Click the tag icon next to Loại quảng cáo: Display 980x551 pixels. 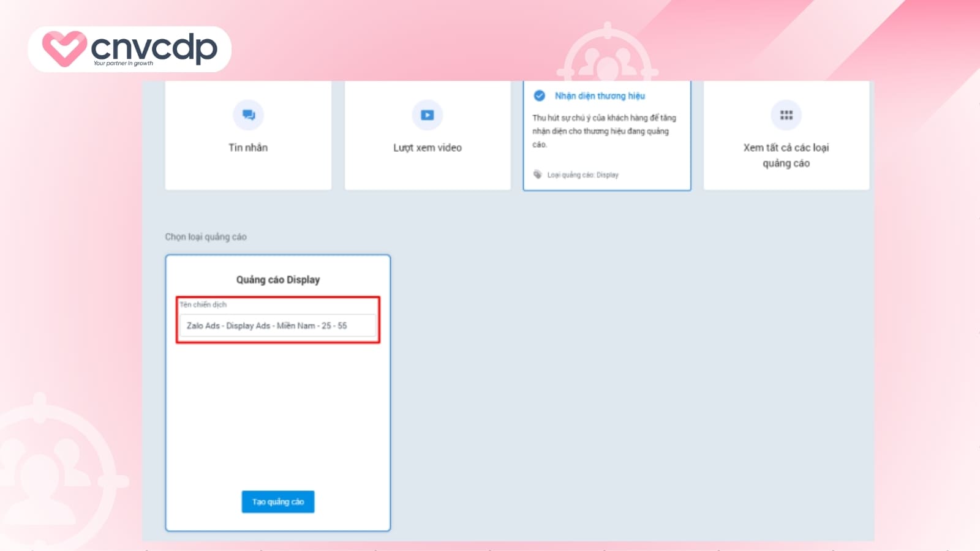(538, 174)
